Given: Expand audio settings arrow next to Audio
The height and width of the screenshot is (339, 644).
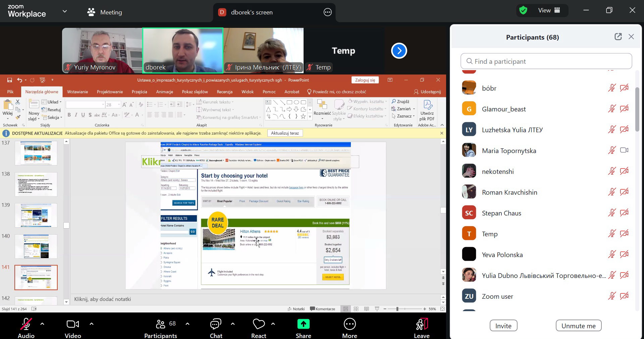Looking at the screenshot, I should [x=42, y=324].
